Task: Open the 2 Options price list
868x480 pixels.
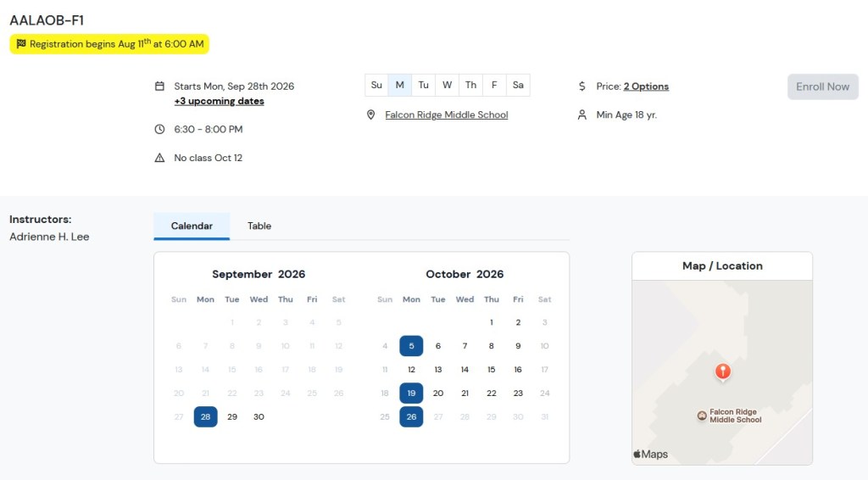Action: (646, 87)
